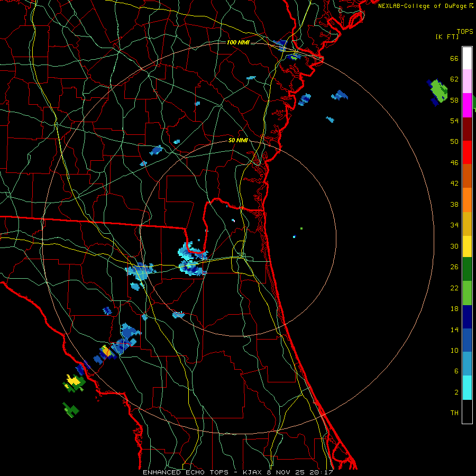
Task: Click the magenta legend swatch
Action: tap(467, 105)
